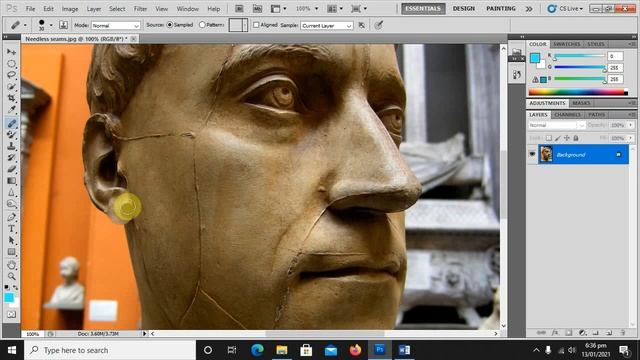Switch to the Design workspace
Screen dimensions: 640x360
(464, 9)
